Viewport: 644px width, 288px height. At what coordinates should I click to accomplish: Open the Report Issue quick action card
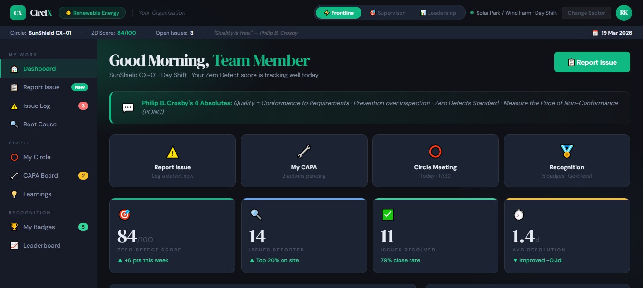tap(173, 161)
